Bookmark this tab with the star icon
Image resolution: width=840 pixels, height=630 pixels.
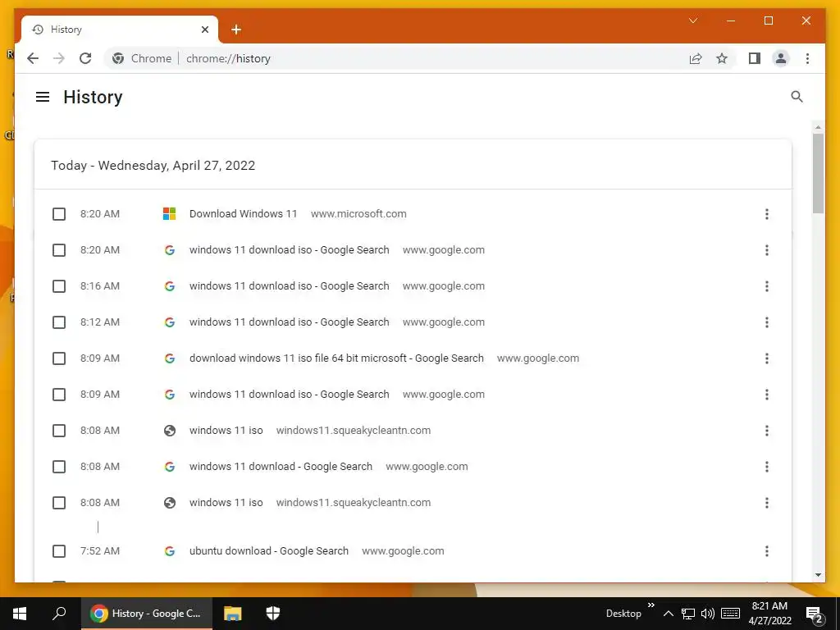pos(722,58)
